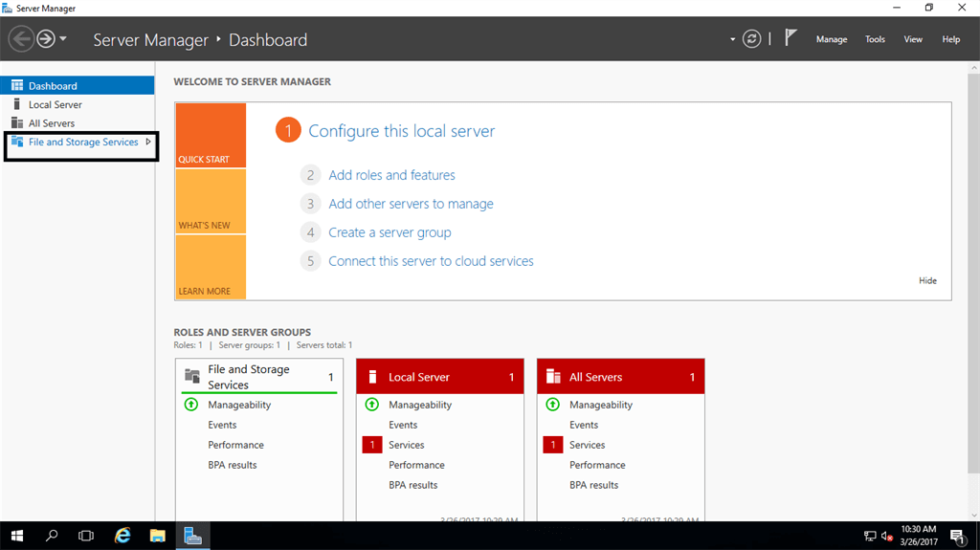Open File Explorer from the taskbar

click(157, 536)
